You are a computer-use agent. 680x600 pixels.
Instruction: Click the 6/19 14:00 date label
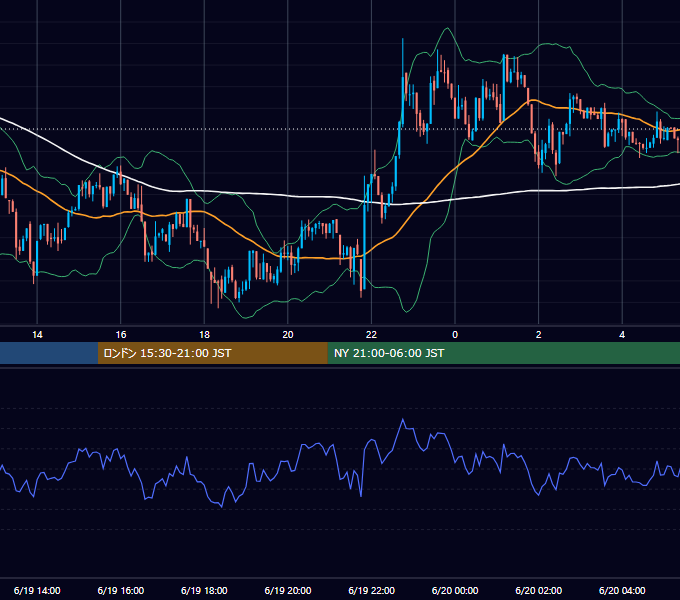[x=37, y=590]
